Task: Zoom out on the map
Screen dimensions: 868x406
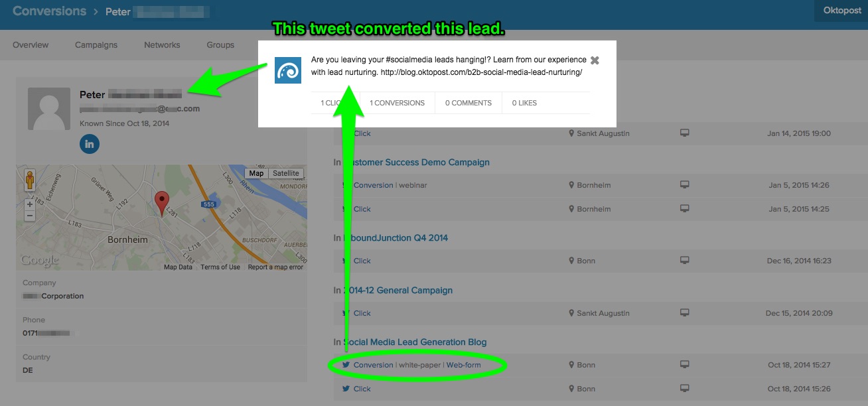Action: (x=30, y=216)
